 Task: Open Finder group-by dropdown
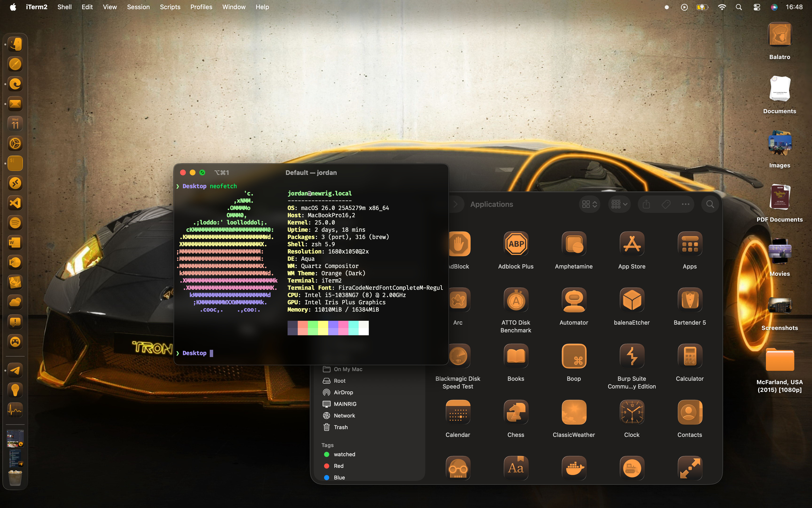(619, 204)
